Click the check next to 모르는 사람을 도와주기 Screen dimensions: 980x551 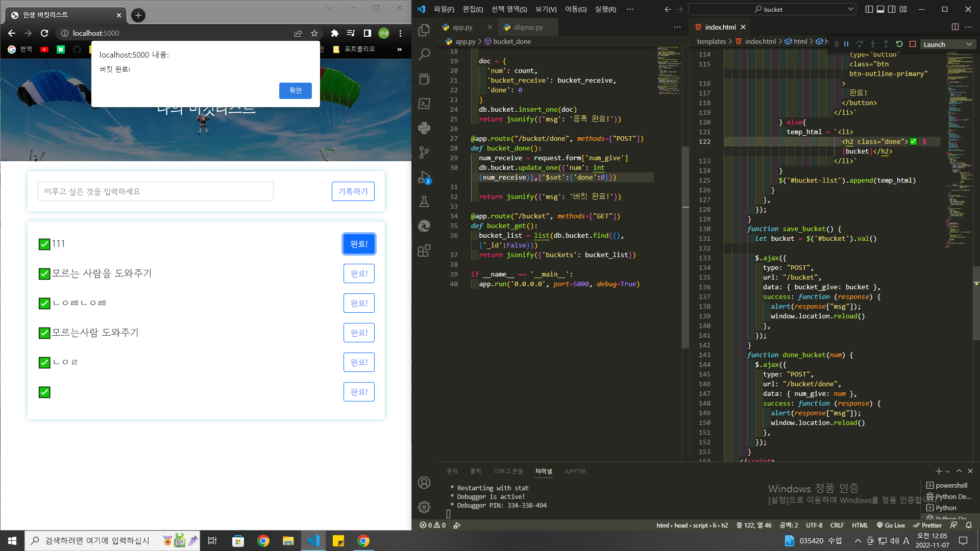point(44,273)
